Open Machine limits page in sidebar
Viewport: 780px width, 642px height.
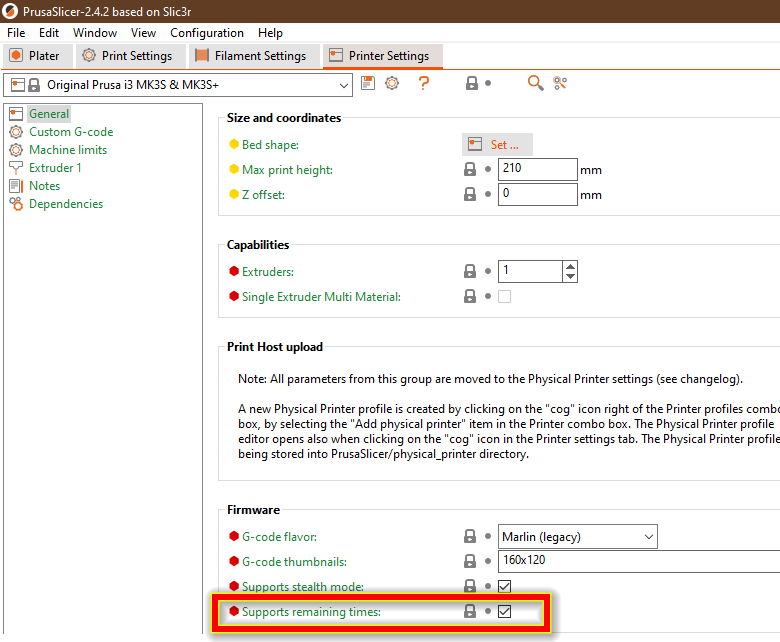click(x=68, y=150)
